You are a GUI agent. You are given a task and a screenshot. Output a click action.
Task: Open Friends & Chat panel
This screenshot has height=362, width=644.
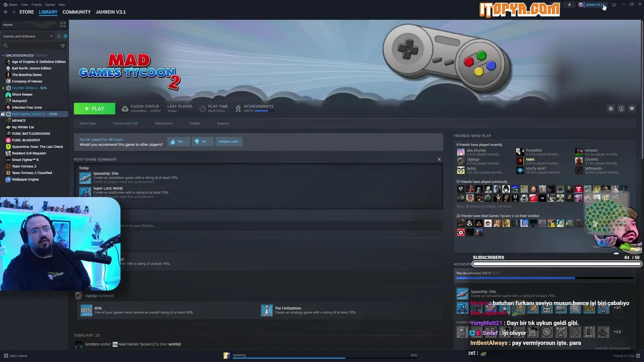pos(626,356)
